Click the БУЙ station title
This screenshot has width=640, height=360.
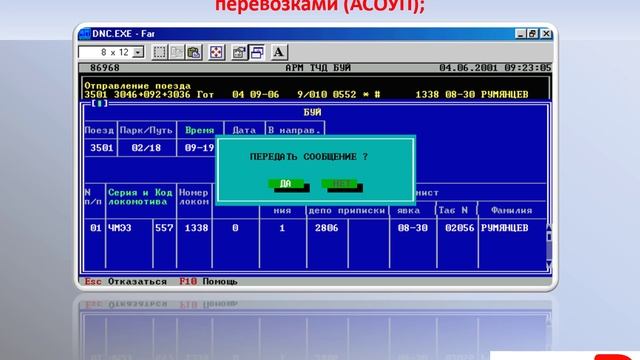click(x=312, y=112)
